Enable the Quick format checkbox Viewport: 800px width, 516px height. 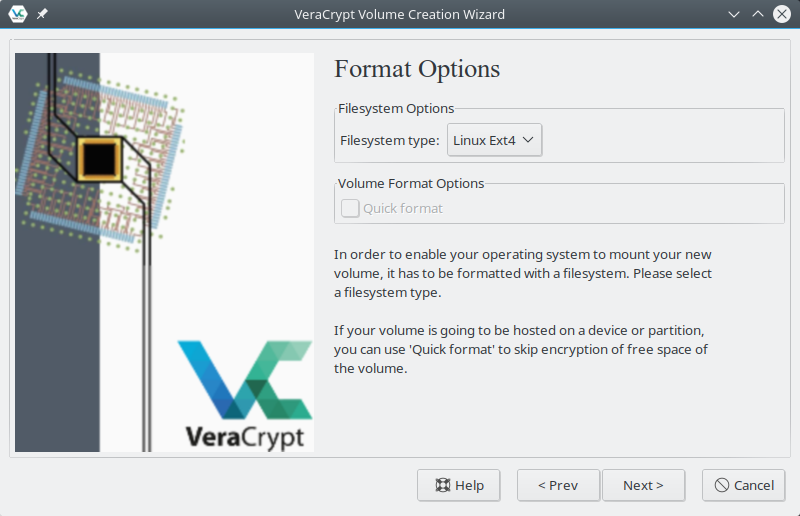350,208
